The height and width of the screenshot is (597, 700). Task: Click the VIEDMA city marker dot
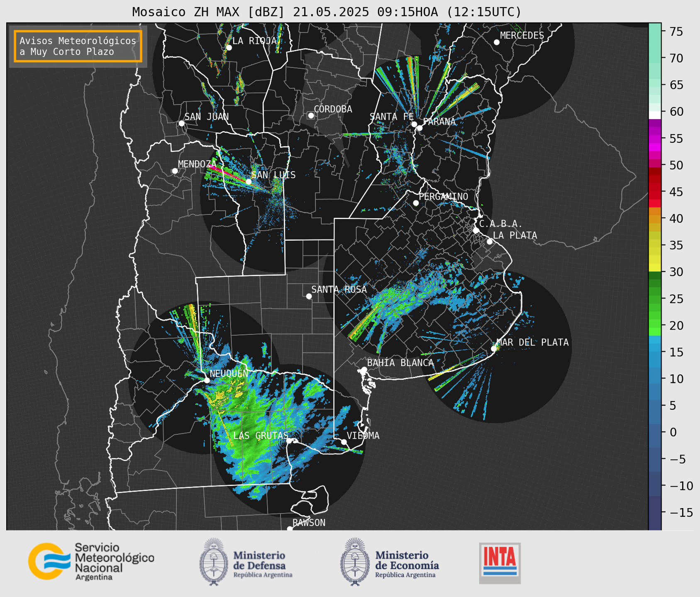[344, 442]
